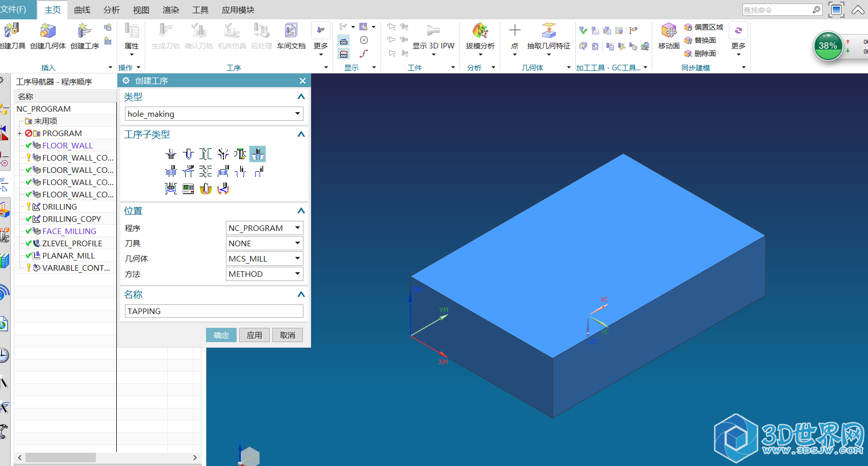Select the hole chamfer milling subtype icon
This screenshot has width=868, height=466.
188,171
